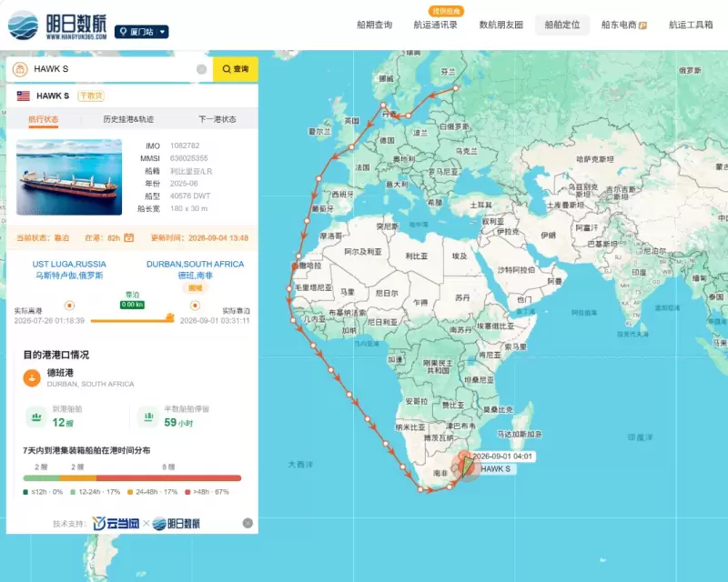This screenshot has width=728, height=582.
Task: Click the green 半数船舶停留 icon
Action: [x=148, y=416]
